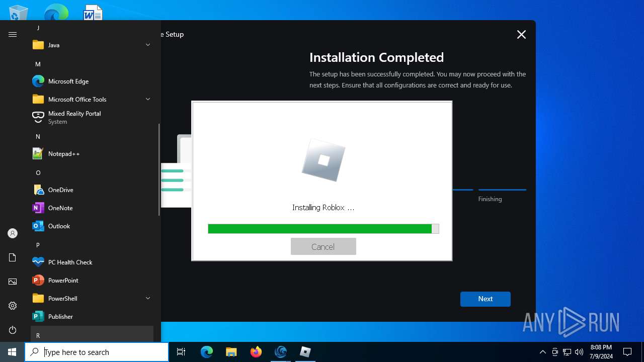Screen dimensions: 644x362
Task: Click the 'Installation Completed' heading
Action: pyautogui.click(x=376, y=57)
